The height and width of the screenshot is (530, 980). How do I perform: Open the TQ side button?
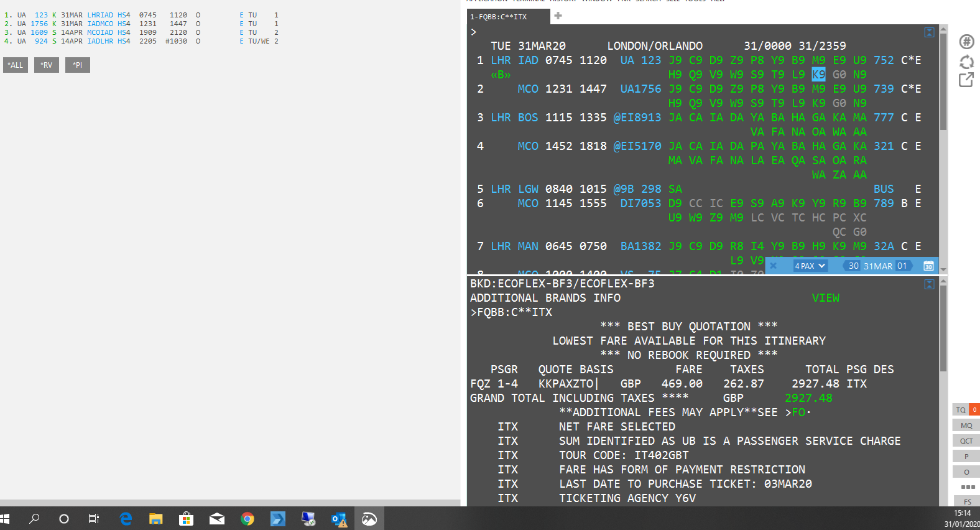(961, 409)
